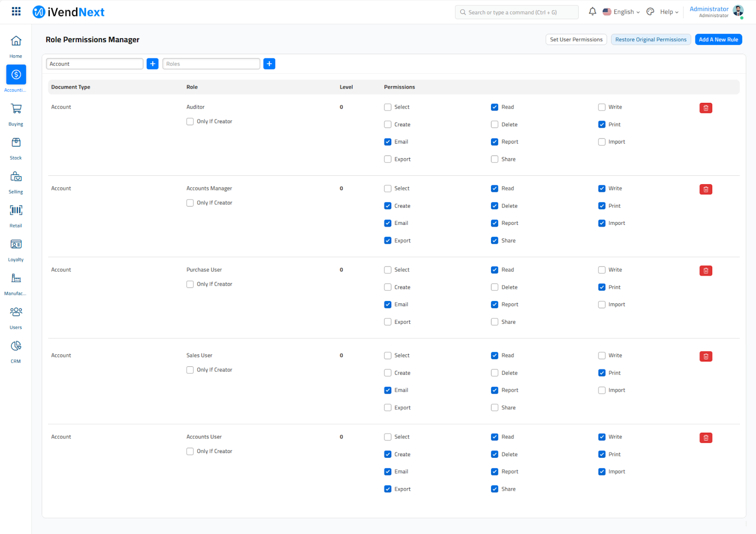This screenshot has width=756, height=534.
Task: Open the Retail barcode icon
Action: [x=16, y=210]
